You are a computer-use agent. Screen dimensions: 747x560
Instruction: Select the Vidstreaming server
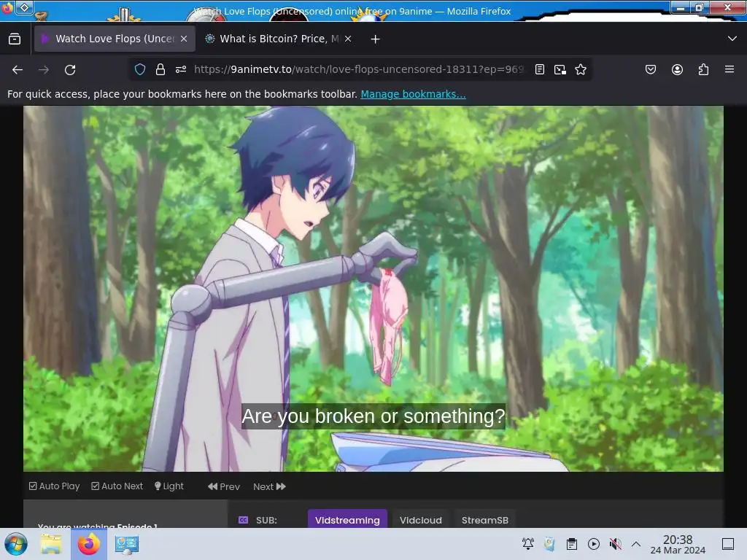click(347, 520)
